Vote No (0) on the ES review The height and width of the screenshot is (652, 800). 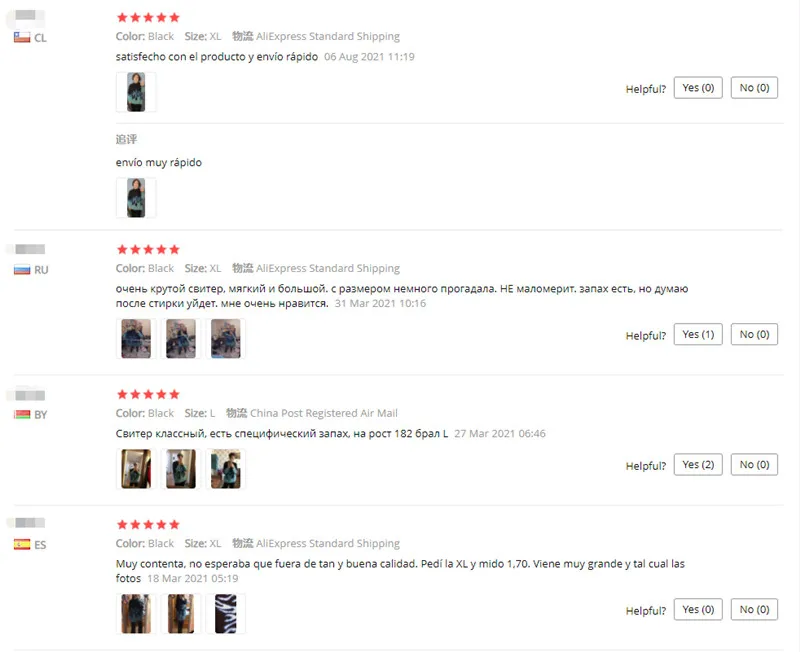tap(754, 609)
